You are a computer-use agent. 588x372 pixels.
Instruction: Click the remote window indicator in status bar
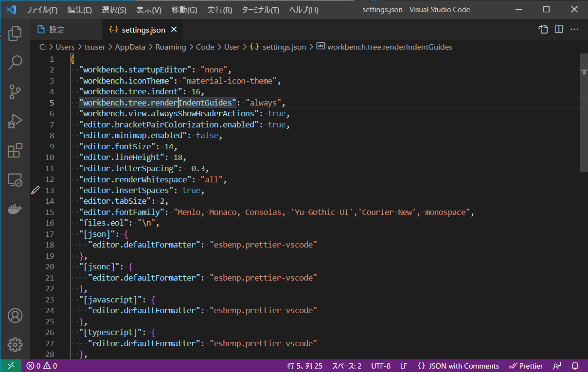pyautogui.click(x=11, y=366)
